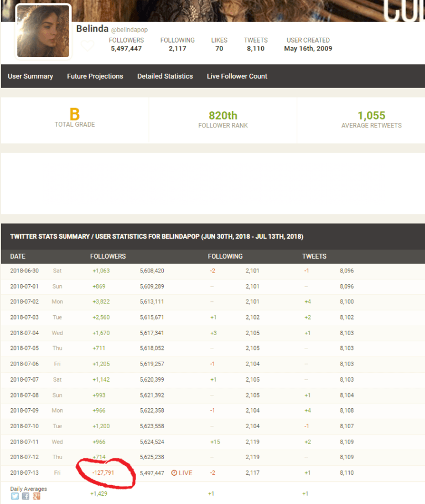Switch to Future Projections tab
The image size is (425, 504).
95,76
